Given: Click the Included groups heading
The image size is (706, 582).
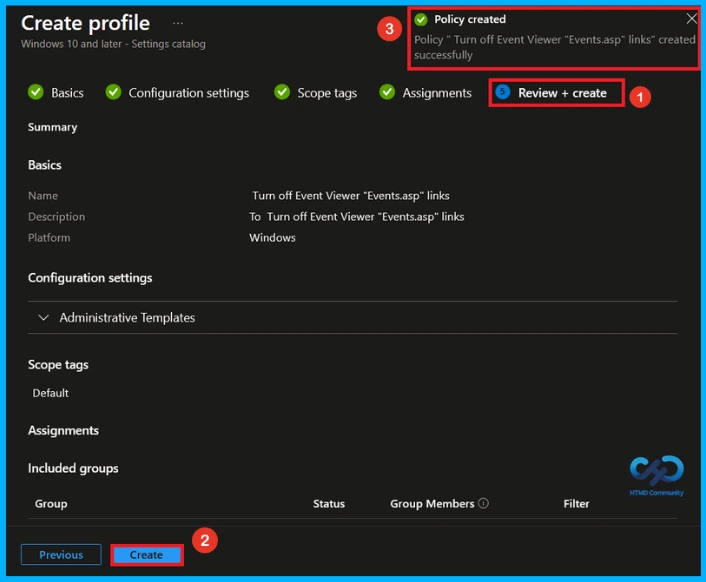Looking at the screenshot, I should click(73, 469).
